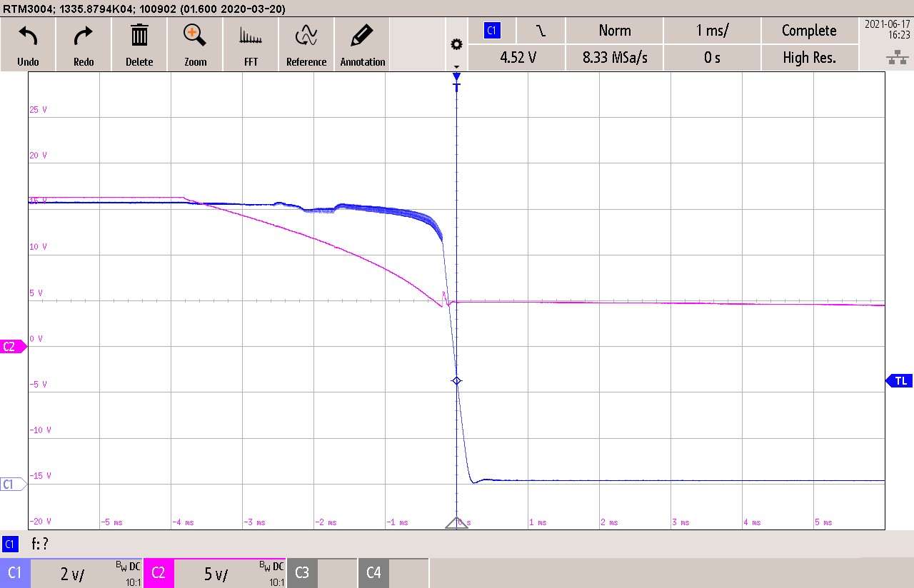
Task: Change the falling edge trigger slope
Action: pyautogui.click(x=541, y=31)
